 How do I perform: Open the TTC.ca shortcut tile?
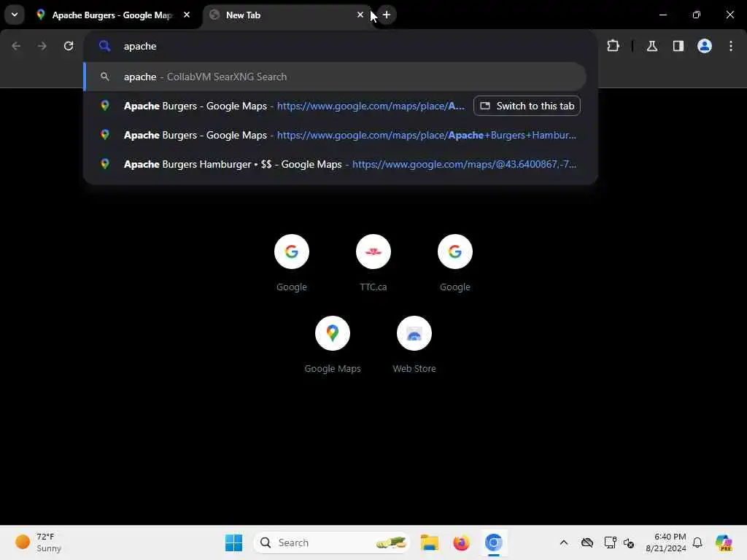click(373, 262)
